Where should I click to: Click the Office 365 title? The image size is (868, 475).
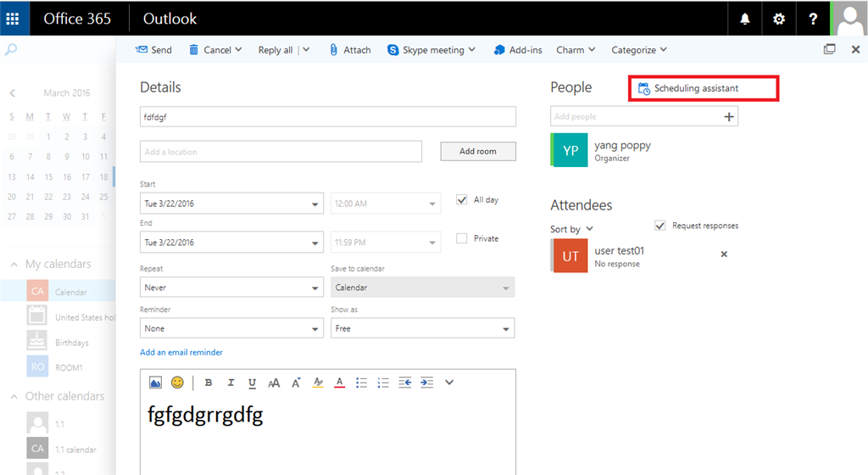pyautogui.click(x=77, y=19)
